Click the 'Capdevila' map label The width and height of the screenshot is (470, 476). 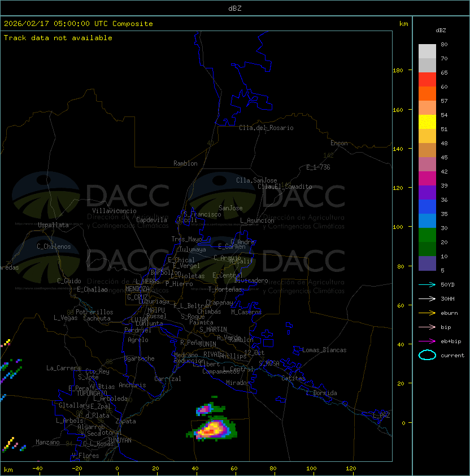coord(151,220)
